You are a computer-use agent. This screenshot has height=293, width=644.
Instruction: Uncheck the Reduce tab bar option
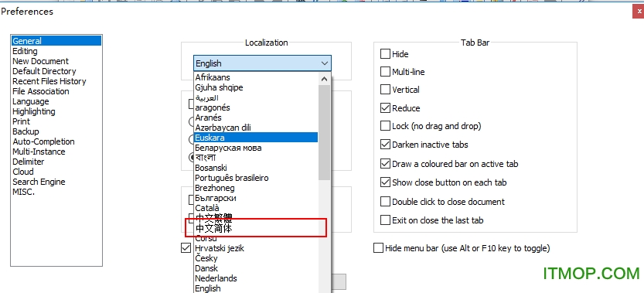pyautogui.click(x=385, y=108)
